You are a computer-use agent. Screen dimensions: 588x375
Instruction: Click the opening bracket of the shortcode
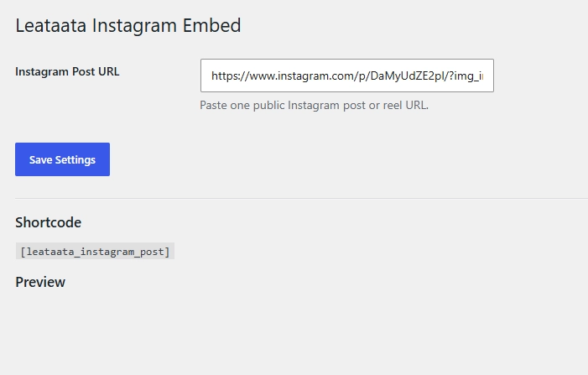point(23,252)
